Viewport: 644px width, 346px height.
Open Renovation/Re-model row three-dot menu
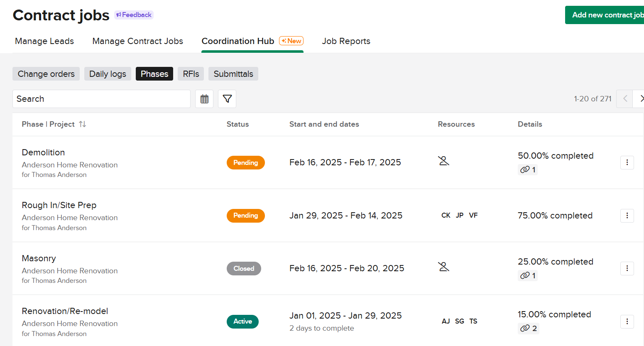point(627,321)
